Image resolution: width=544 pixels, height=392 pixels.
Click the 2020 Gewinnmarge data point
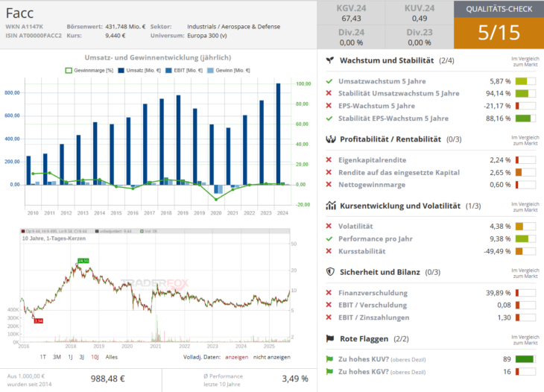point(216,200)
